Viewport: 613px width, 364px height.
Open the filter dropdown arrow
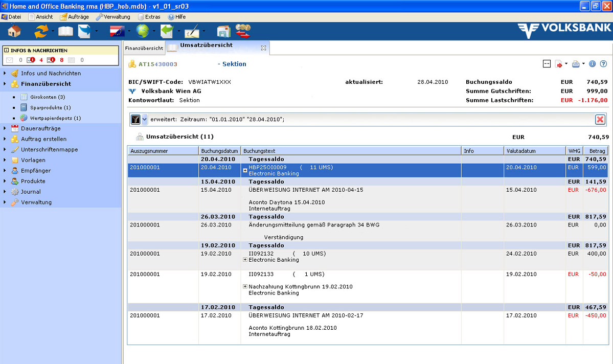coord(145,119)
